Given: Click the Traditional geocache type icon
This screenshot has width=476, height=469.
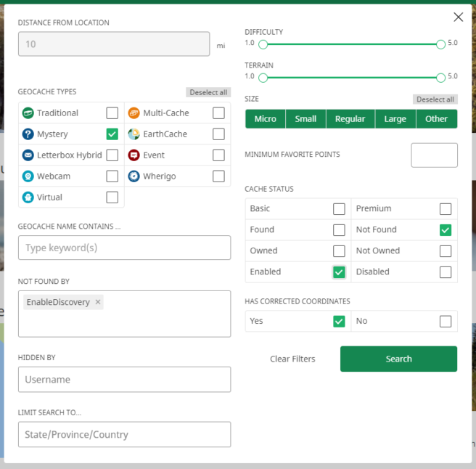Looking at the screenshot, I should pyautogui.click(x=28, y=113).
